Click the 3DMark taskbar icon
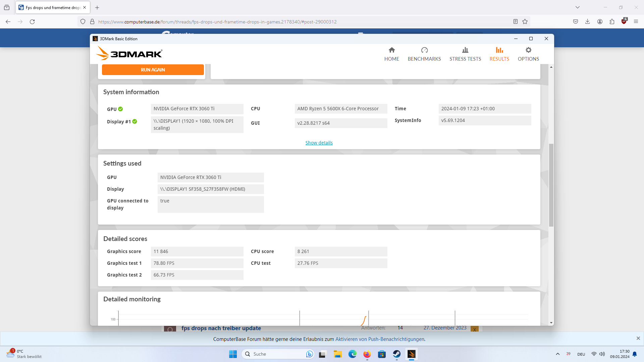 point(411,354)
